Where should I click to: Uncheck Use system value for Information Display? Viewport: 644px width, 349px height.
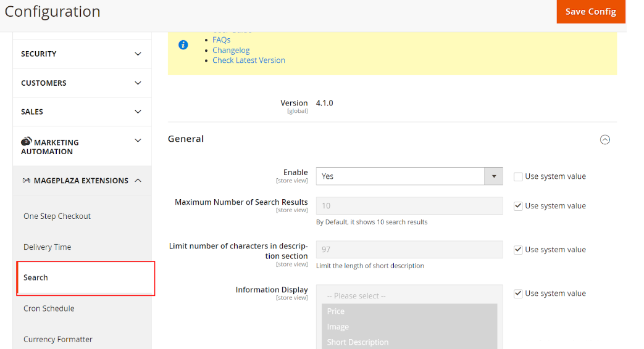[518, 294]
